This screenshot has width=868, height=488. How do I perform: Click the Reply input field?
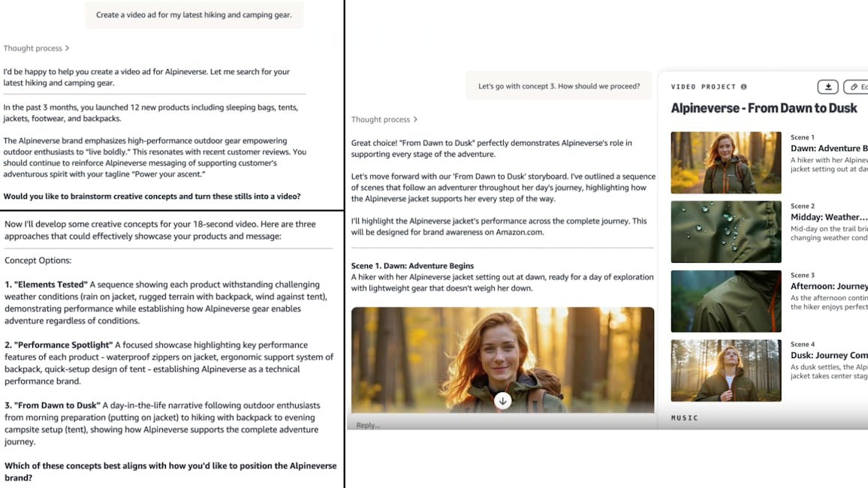[501, 425]
